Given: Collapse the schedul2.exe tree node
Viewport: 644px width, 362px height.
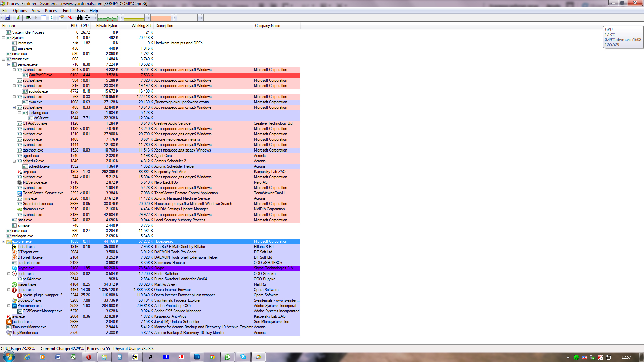Looking at the screenshot, I should click(x=14, y=161).
